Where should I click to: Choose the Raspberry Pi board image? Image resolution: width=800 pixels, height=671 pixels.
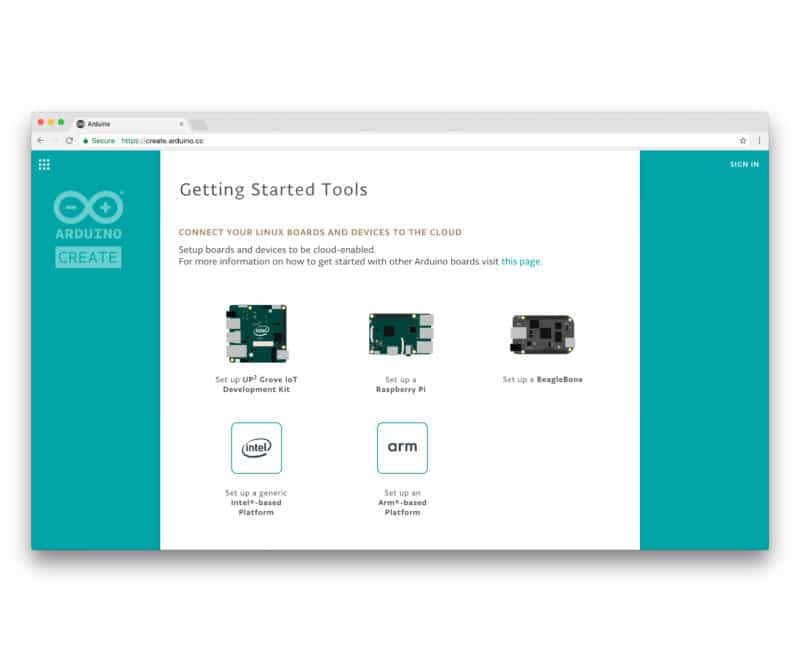coord(401,335)
